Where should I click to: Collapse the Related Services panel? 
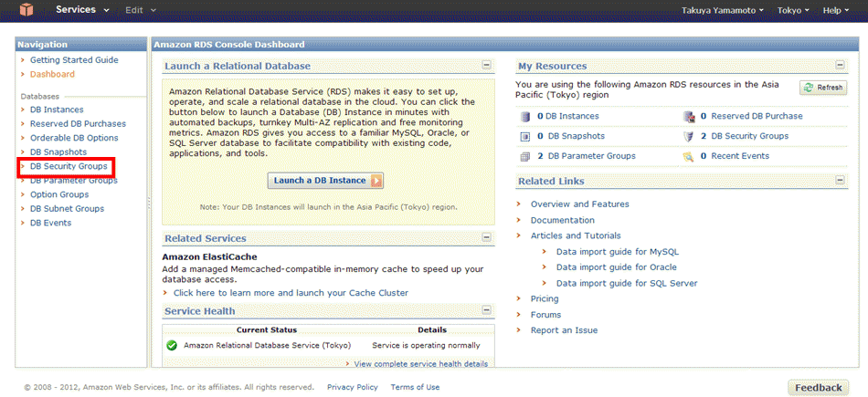point(487,238)
